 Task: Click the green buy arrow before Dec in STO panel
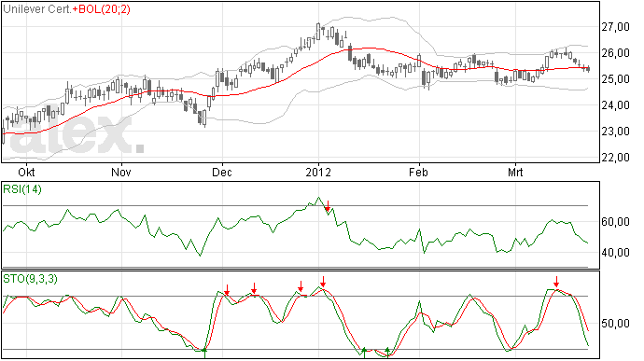tap(204, 354)
